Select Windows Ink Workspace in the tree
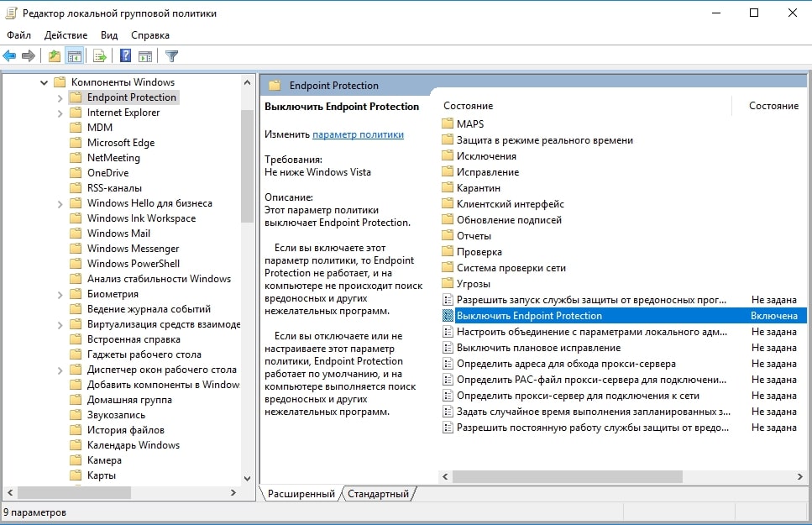Viewport: 812px width, 525px height. point(141,218)
